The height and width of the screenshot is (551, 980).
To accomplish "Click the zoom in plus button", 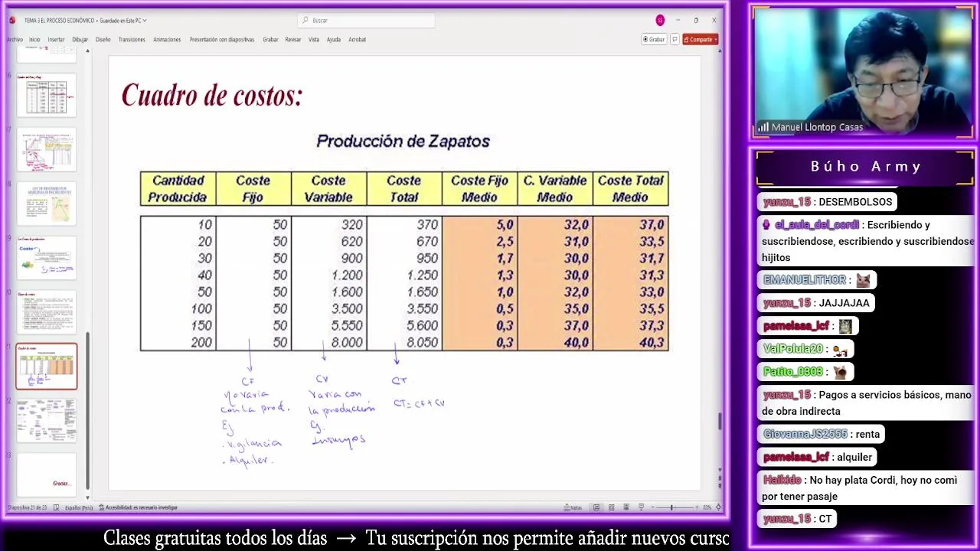I will tap(696, 507).
